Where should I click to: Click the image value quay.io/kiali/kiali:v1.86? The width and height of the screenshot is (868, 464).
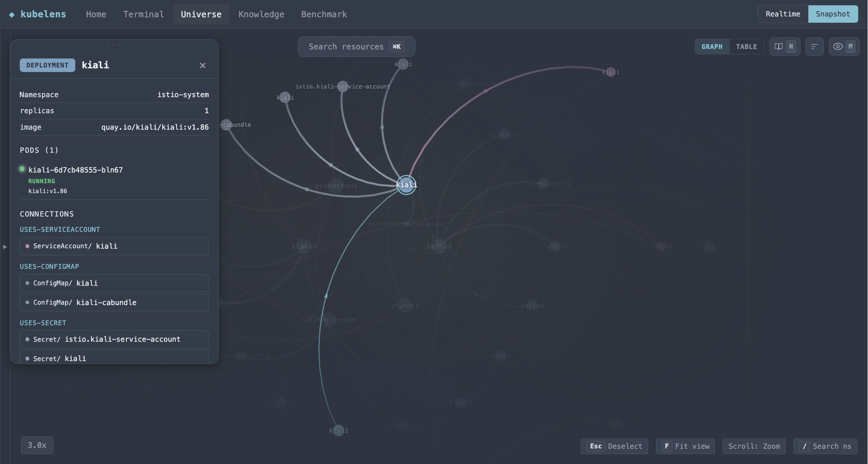coord(155,127)
